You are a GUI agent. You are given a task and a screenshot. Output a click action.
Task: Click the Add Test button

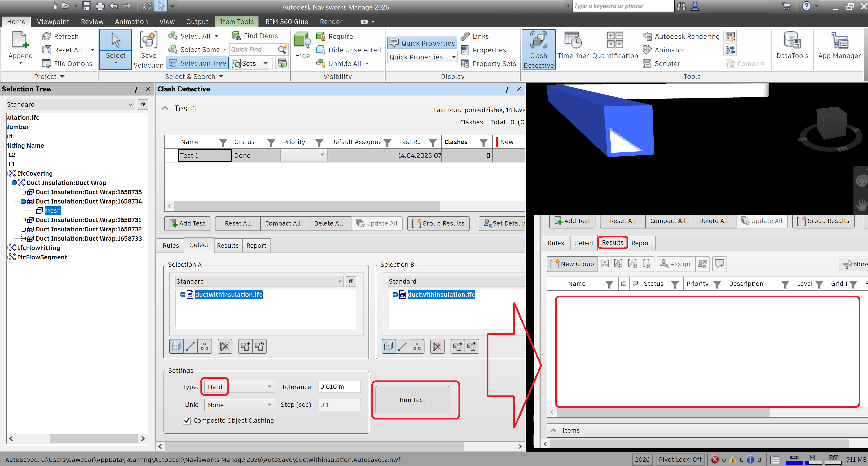click(187, 223)
